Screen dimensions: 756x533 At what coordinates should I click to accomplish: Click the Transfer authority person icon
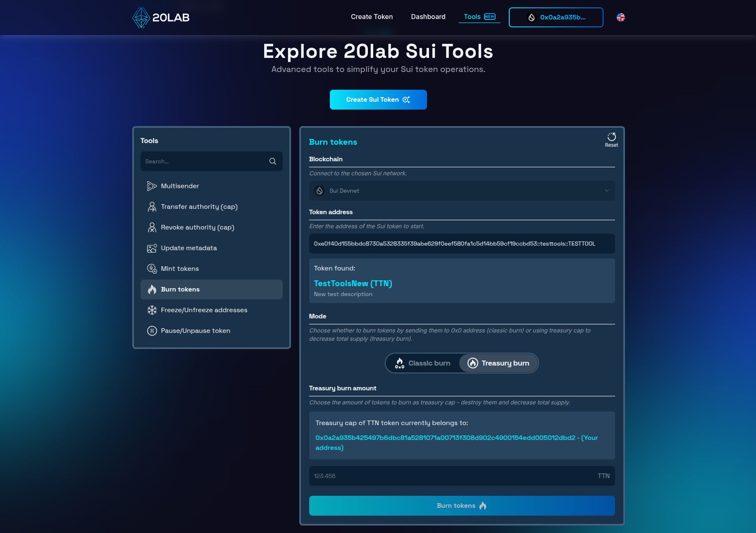pos(152,207)
